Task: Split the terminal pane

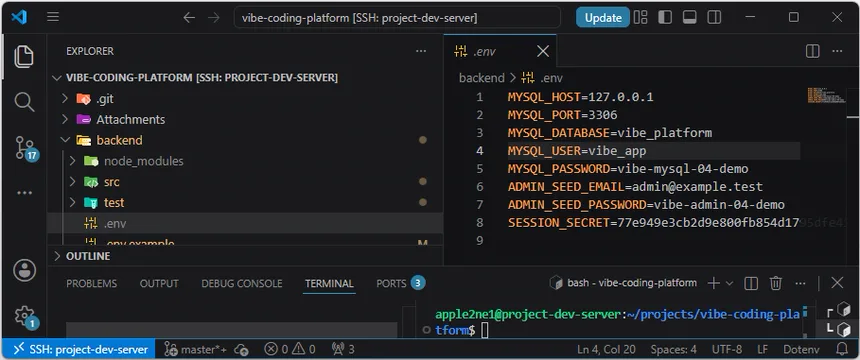Action: click(x=751, y=283)
